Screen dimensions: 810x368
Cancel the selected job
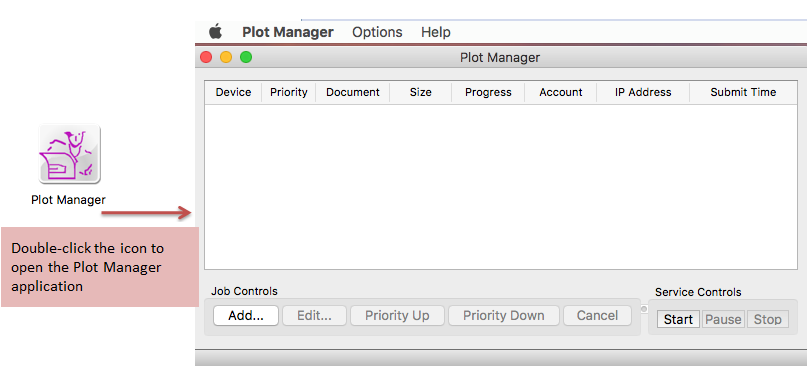[x=597, y=316]
